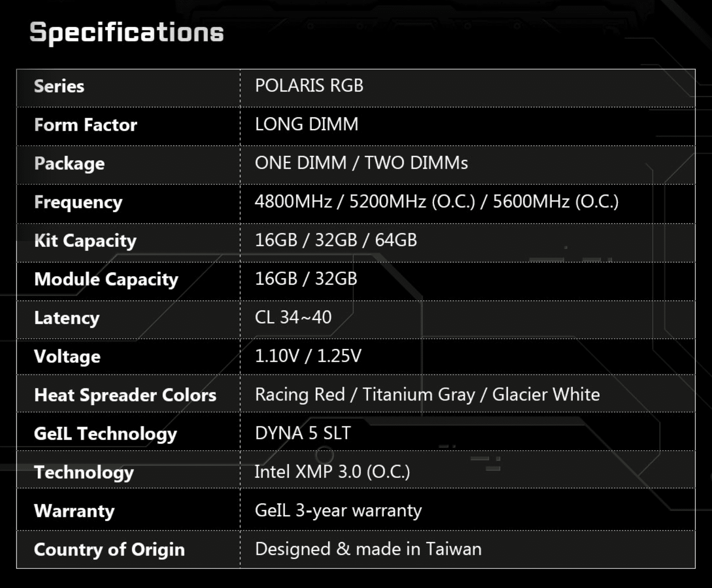Click the Designed & made in Taiwan text
Screen dimensions: 712x588
[368, 549]
